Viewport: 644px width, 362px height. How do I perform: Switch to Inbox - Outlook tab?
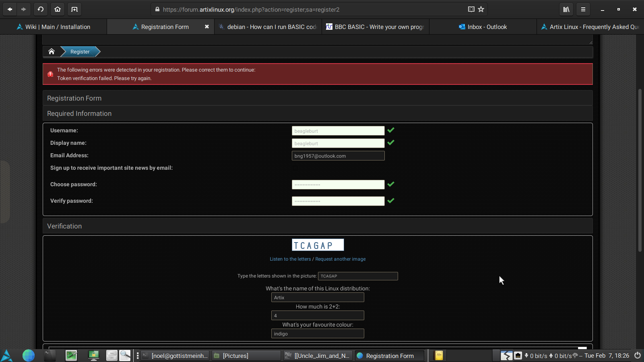coord(483,27)
